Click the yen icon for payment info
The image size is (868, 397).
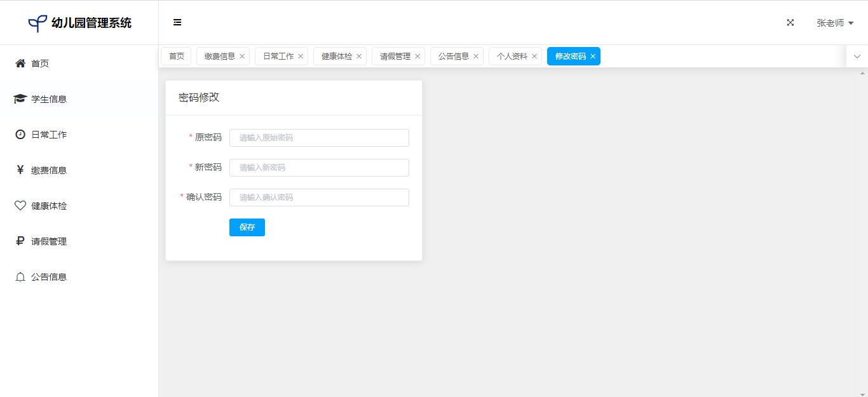[x=20, y=170]
